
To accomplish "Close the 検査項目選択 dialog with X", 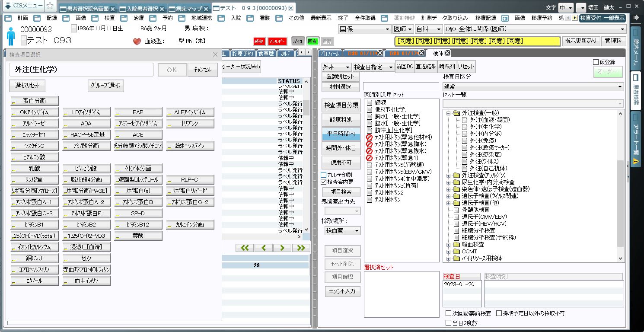I will [x=215, y=54].
